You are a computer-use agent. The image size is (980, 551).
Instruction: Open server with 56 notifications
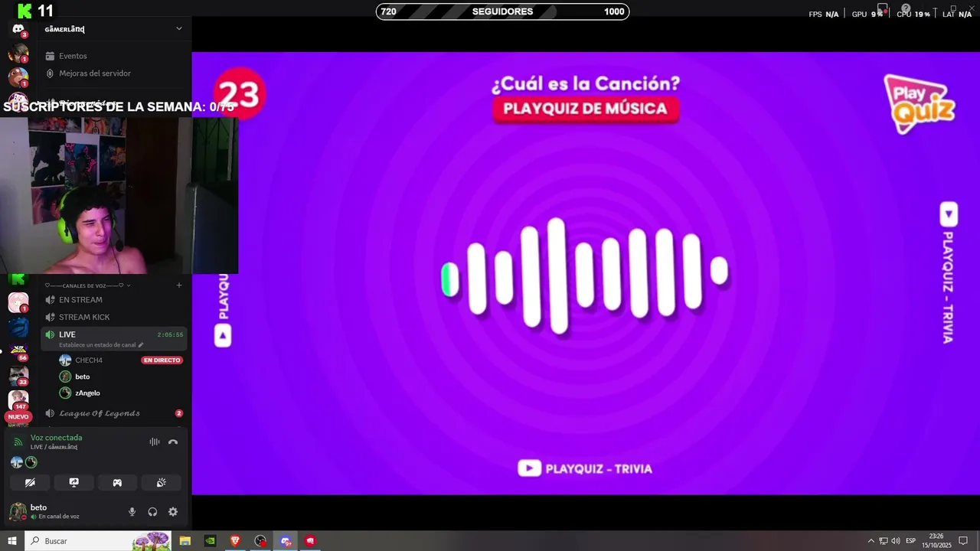coord(18,352)
